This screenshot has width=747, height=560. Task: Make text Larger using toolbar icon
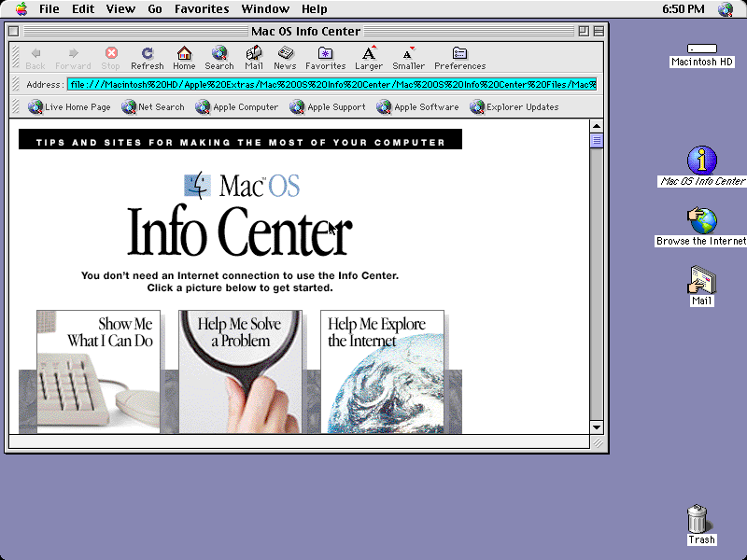click(x=369, y=58)
